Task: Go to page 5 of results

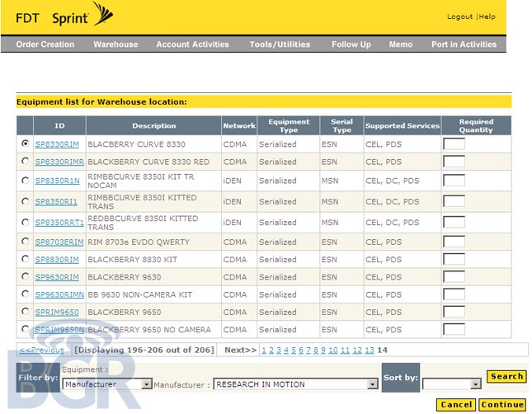Action: [x=294, y=350]
